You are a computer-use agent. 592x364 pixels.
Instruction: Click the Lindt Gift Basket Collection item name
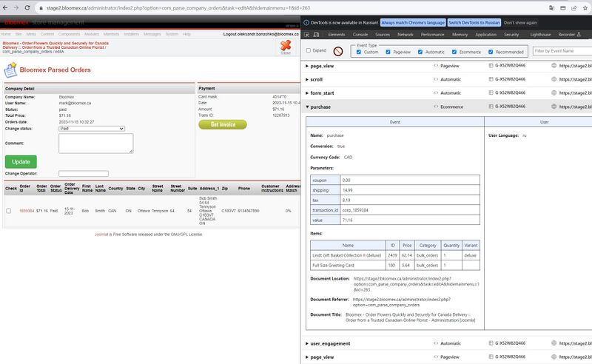pos(346,256)
